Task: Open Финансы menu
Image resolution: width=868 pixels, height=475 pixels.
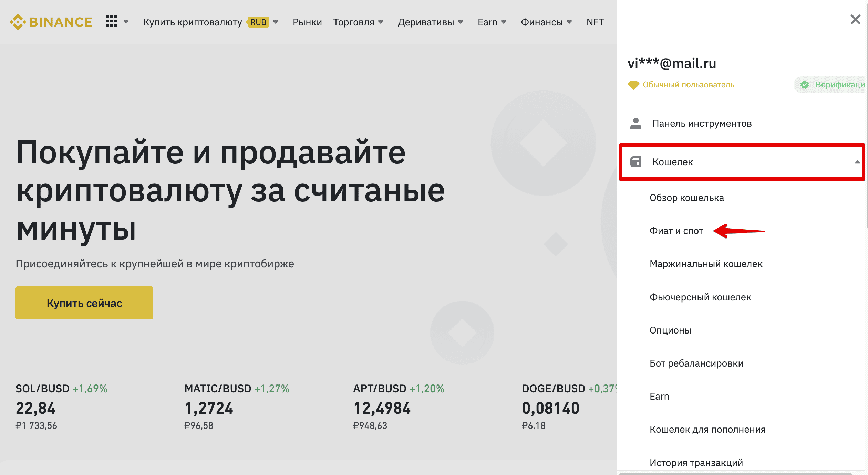Action: click(x=542, y=22)
